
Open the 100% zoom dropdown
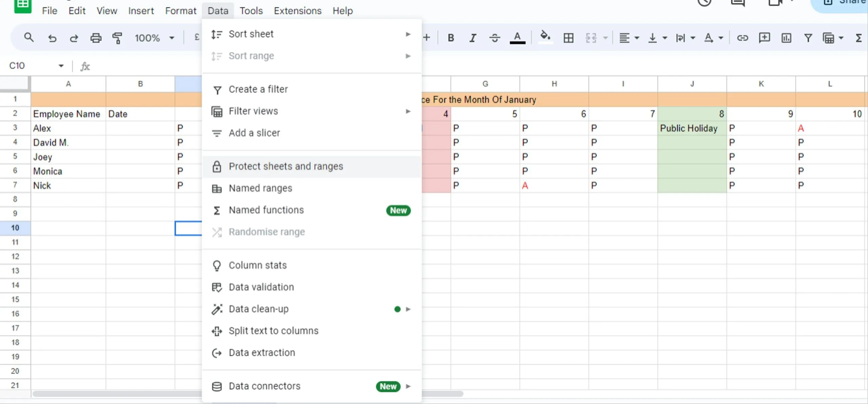tap(155, 38)
